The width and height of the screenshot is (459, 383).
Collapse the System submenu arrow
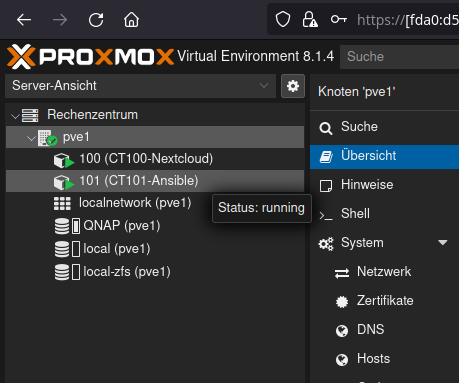click(x=443, y=243)
